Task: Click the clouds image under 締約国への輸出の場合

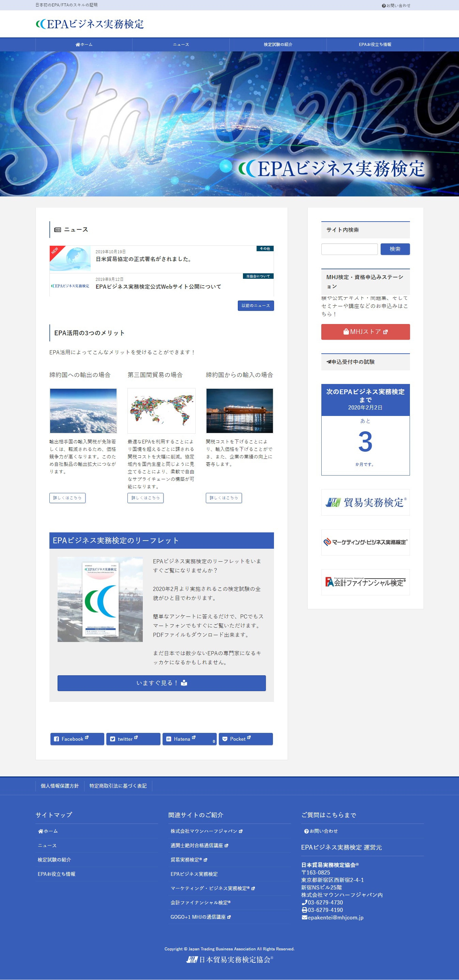Action: coord(83,411)
